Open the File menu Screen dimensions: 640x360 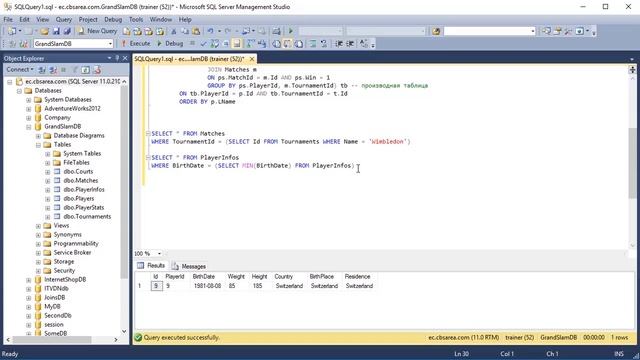click(x=8, y=19)
